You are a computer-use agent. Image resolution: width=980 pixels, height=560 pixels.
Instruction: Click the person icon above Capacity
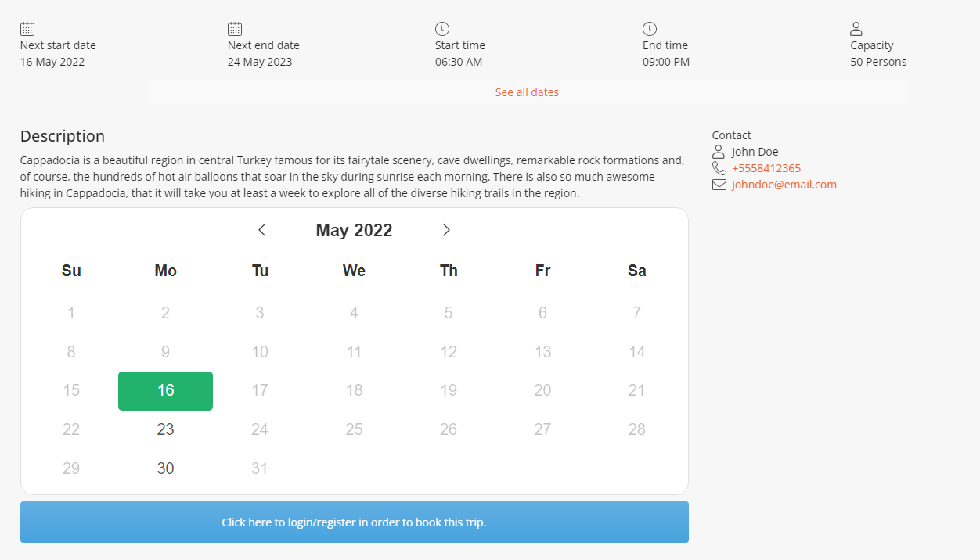click(x=856, y=29)
